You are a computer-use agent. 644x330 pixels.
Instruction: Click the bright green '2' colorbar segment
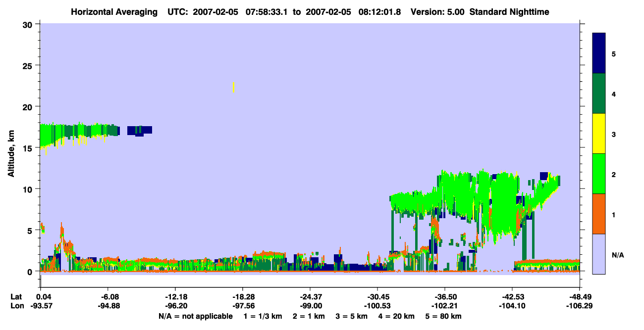599,174
